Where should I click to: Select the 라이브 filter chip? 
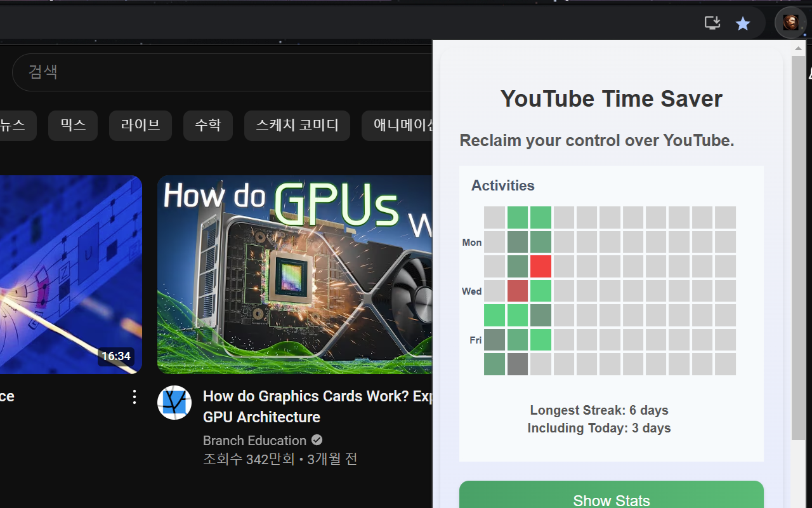click(x=140, y=125)
